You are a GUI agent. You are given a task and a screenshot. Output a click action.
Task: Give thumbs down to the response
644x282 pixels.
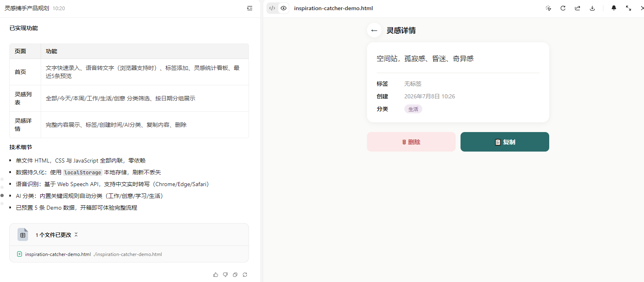[x=225, y=275]
